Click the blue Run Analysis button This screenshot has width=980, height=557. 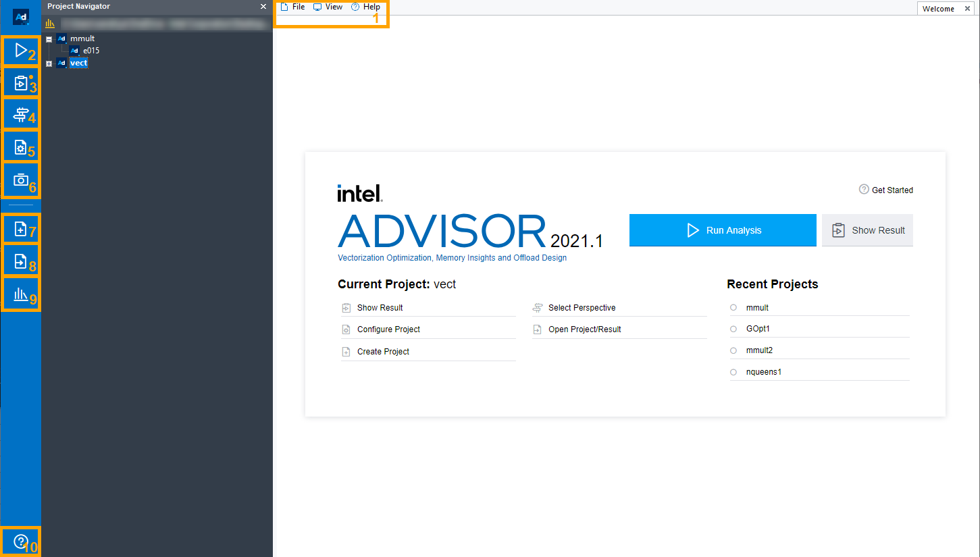click(723, 230)
